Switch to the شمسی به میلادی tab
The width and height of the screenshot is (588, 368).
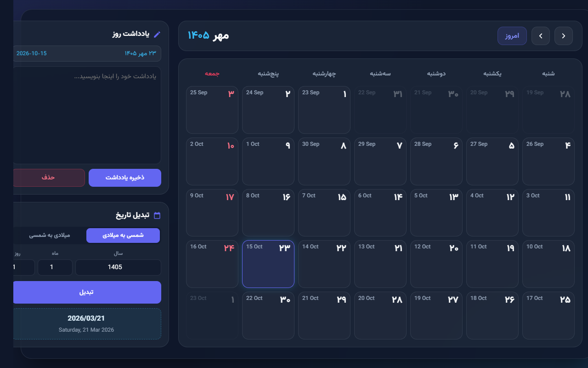[x=123, y=235]
